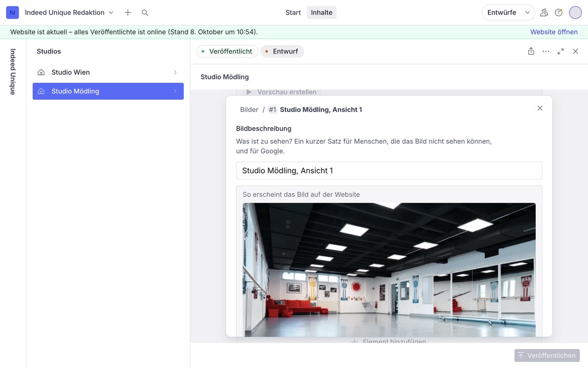Open the Indeed Unique Redaktion workspace dropdown
The image size is (588, 368).
(69, 13)
